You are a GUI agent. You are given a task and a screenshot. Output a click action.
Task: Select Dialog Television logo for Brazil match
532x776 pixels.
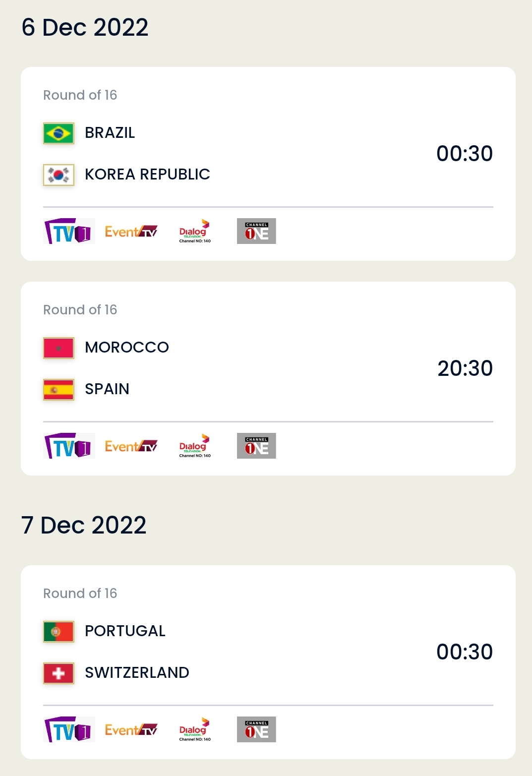[x=195, y=231]
